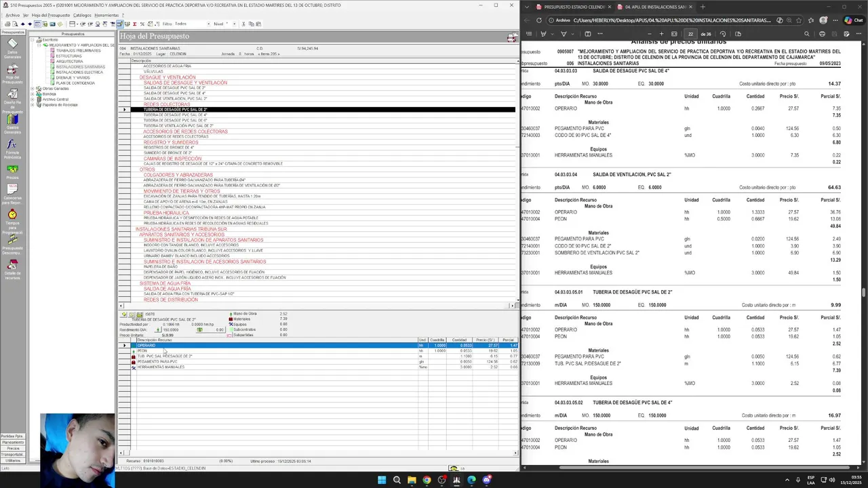
Task: Collapse the Escritorio tree node
Action: point(32,40)
